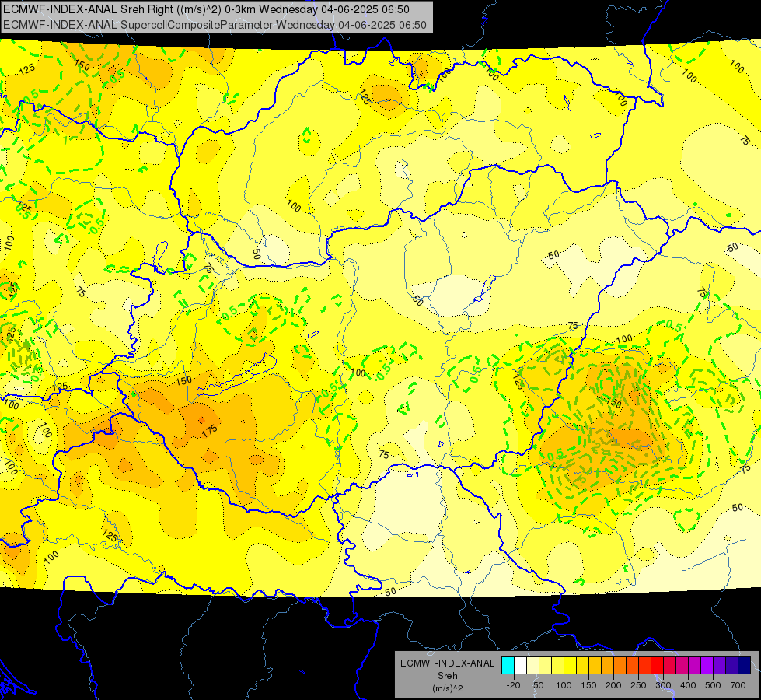761x700 pixels.
Task: Click the legend tick label '400'
Action: (688, 685)
